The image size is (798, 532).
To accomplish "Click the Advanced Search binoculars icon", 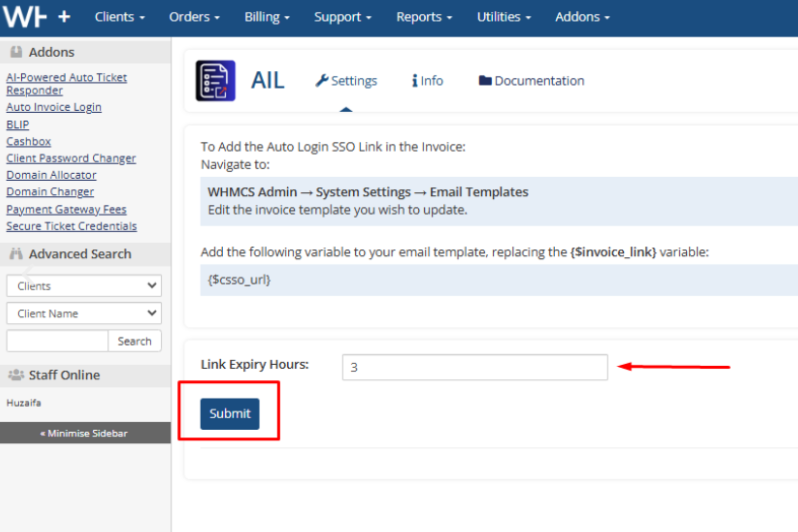I will tap(16, 254).
